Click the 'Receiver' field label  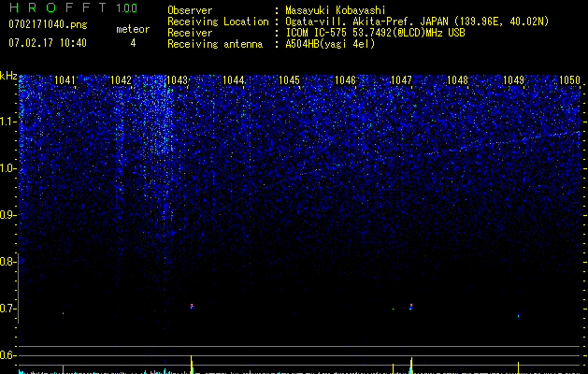(x=190, y=33)
